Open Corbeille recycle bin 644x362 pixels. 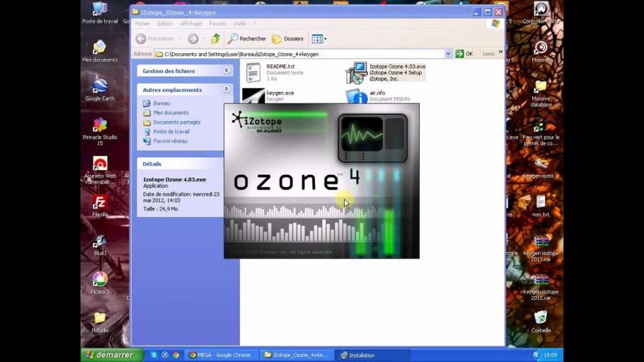541,322
